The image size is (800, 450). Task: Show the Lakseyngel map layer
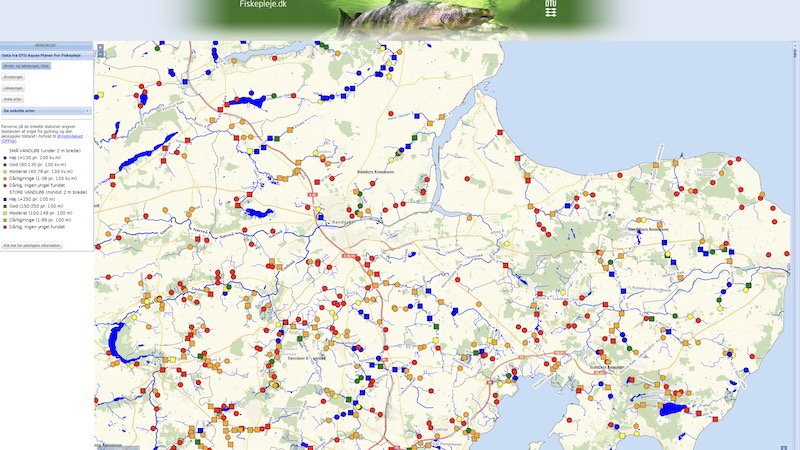coord(13,88)
